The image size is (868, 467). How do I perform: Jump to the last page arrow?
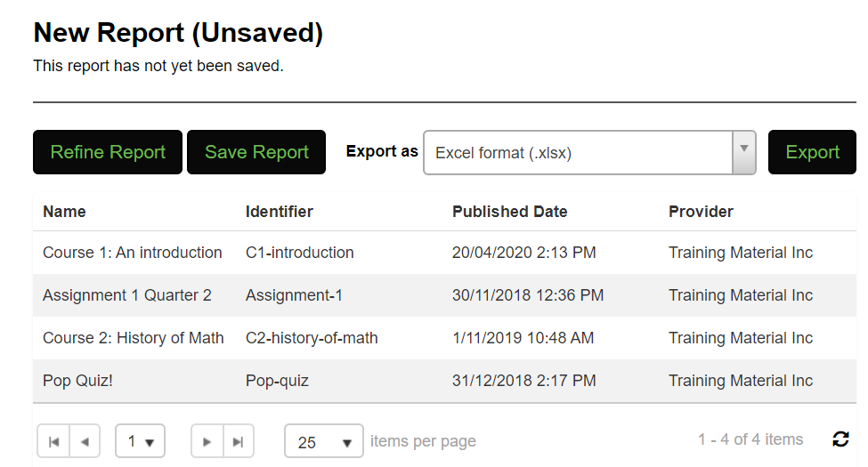pos(238,441)
